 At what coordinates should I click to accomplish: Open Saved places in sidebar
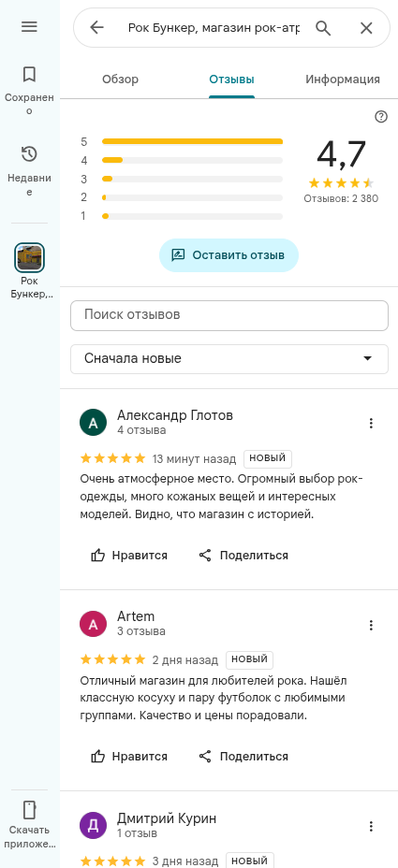pyautogui.click(x=29, y=91)
